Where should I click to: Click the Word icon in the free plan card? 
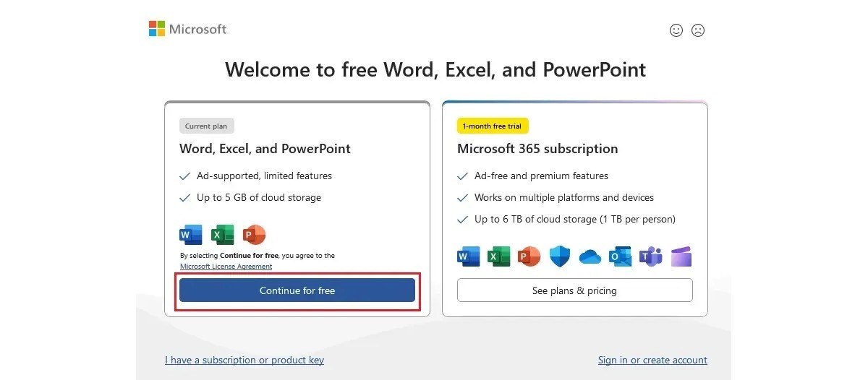[191, 235]
